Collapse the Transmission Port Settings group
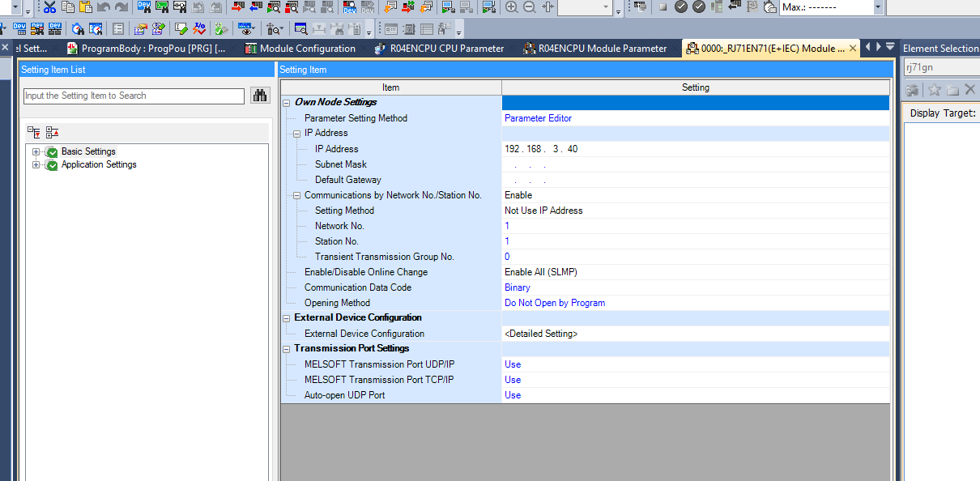Viewport: 980px width, 481px height. click(x=287, y=349)
